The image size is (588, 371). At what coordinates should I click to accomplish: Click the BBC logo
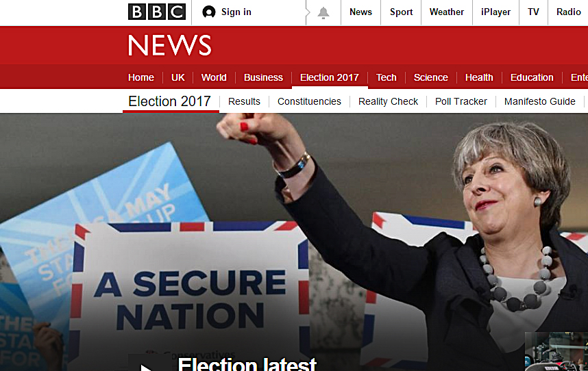pos(157,12)
